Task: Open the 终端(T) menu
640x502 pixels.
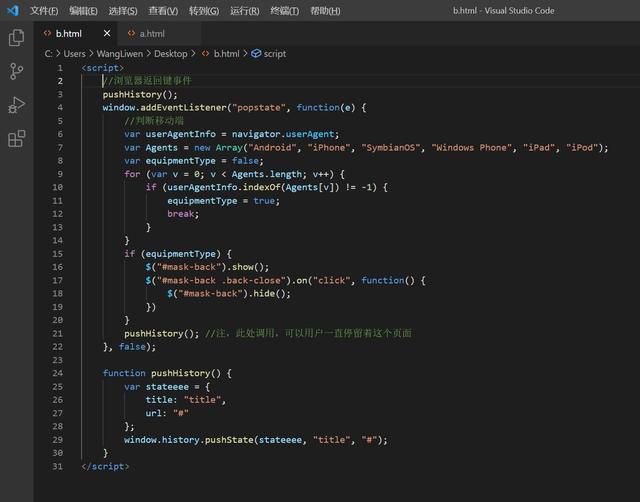Action: tap(284, 11)
